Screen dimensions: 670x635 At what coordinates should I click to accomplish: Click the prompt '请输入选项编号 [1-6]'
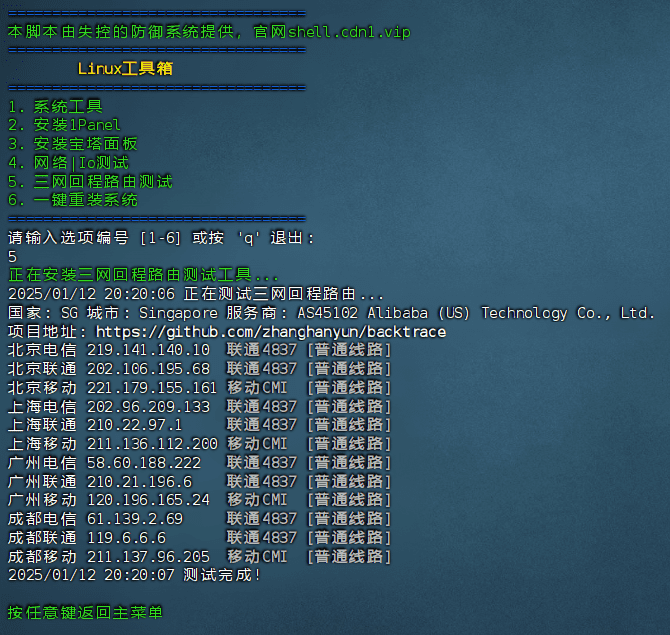pos(94,238)
